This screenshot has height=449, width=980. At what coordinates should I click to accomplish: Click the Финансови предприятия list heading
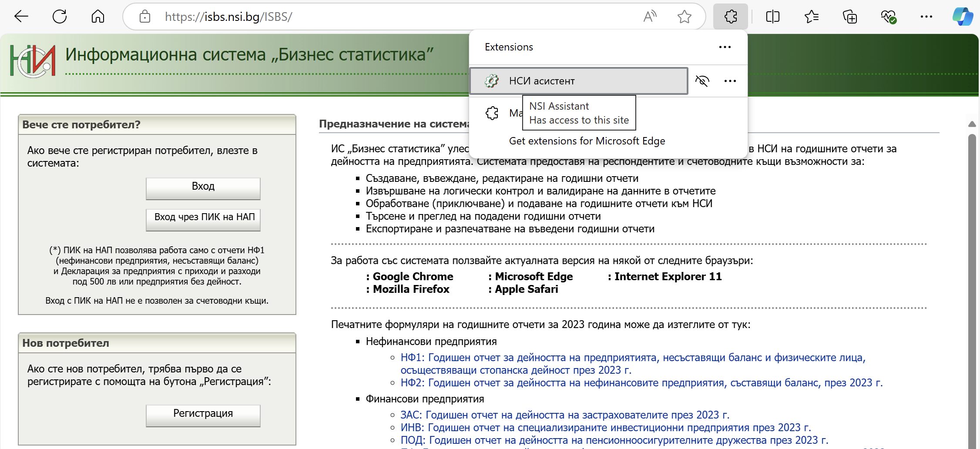425,399
